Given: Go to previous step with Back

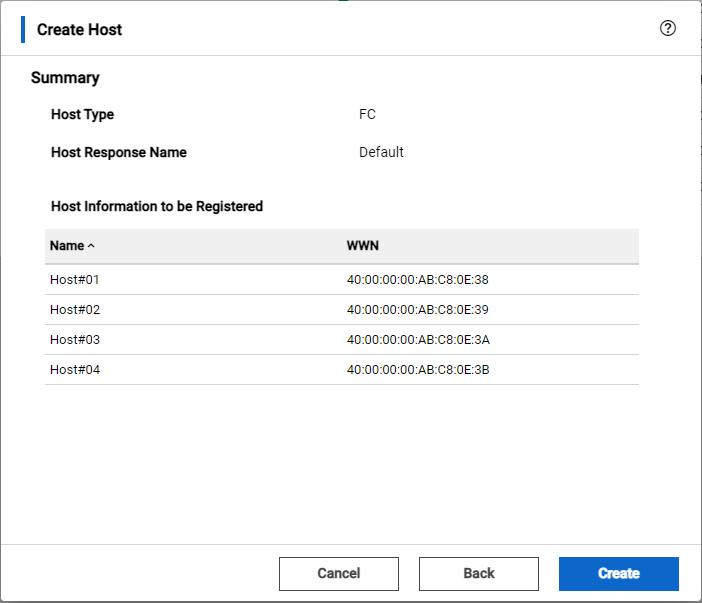Looking at the screenshot, I should coord(478,573).
